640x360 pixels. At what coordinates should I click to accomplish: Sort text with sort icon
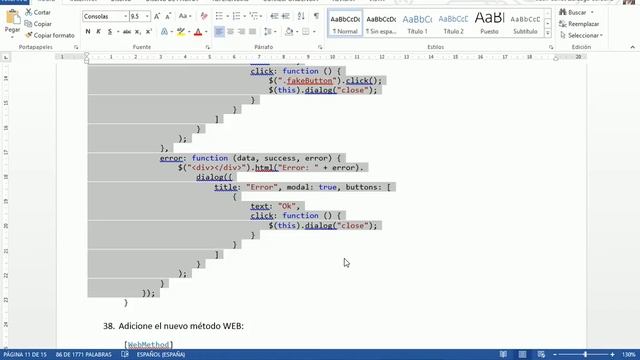[x=301, y=16]
